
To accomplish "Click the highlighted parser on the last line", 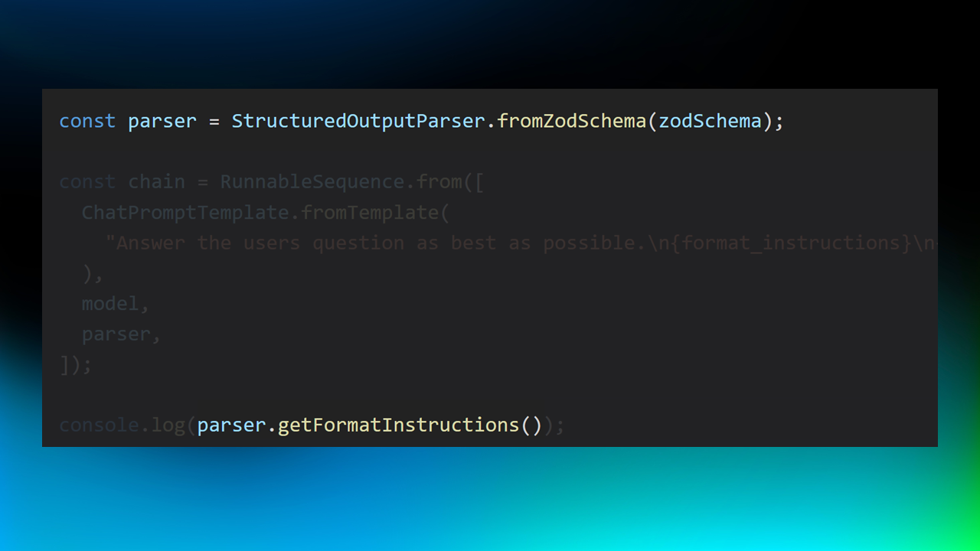I will coord(232,425).
